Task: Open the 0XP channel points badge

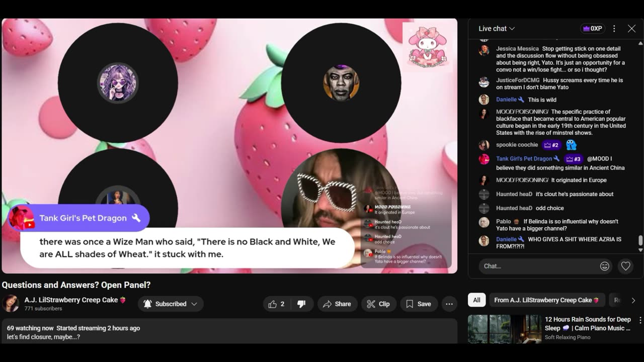Action: 592,29
